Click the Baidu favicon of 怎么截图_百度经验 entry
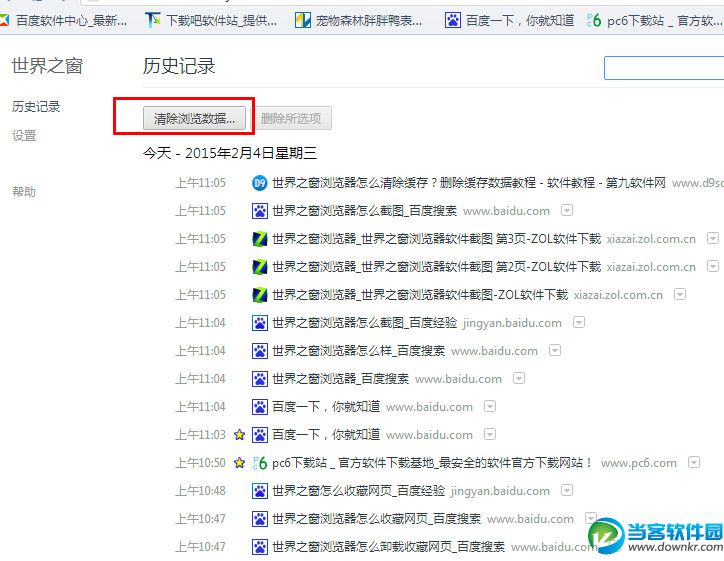 pyautogui.click(x=259, y=323)
